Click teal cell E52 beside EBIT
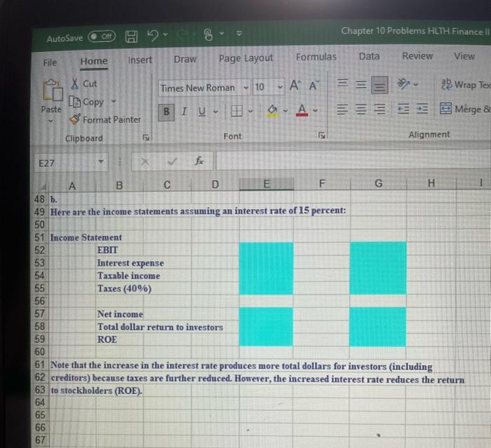This screenshot has width=491, height=448. 266,250
